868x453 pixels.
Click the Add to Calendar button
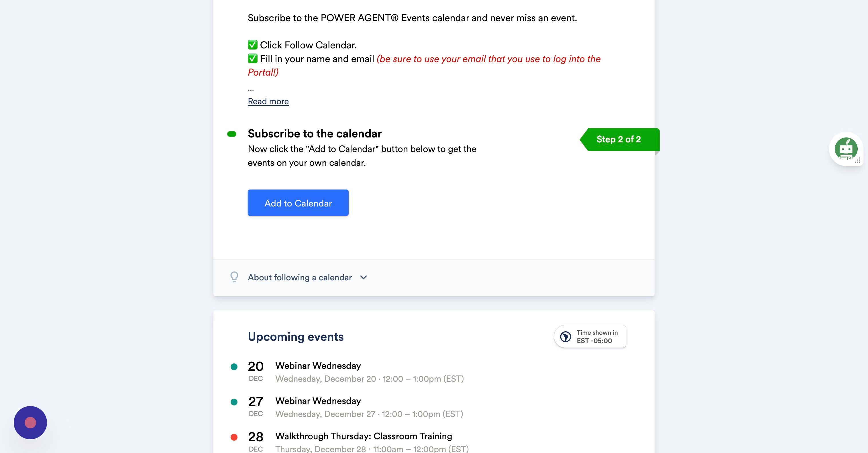click(x=298, y=203)
